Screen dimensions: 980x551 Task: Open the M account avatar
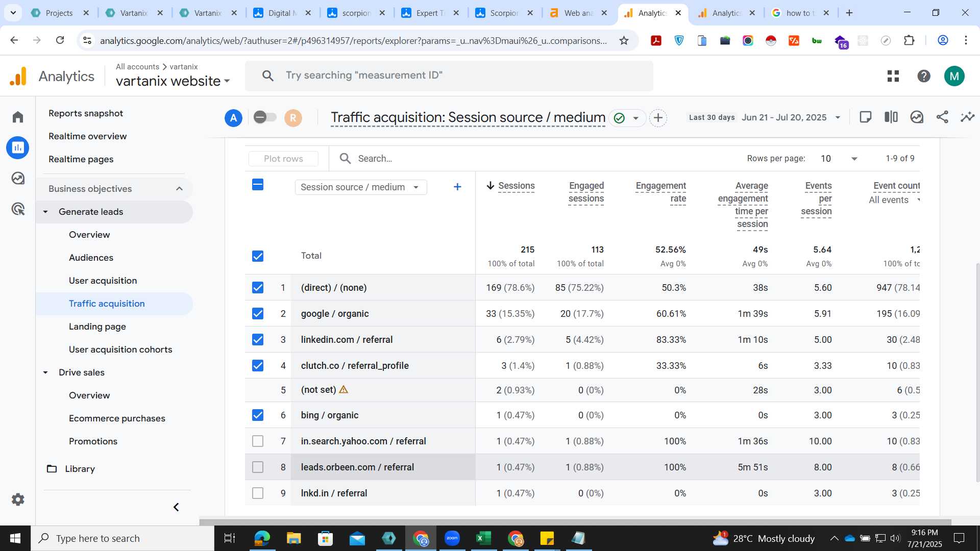click(x=954, y=76)
